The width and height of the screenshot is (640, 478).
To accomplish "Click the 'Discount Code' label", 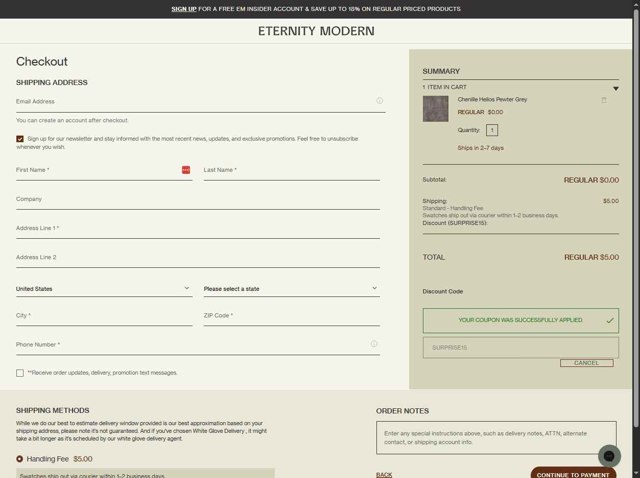I will 442,291.
